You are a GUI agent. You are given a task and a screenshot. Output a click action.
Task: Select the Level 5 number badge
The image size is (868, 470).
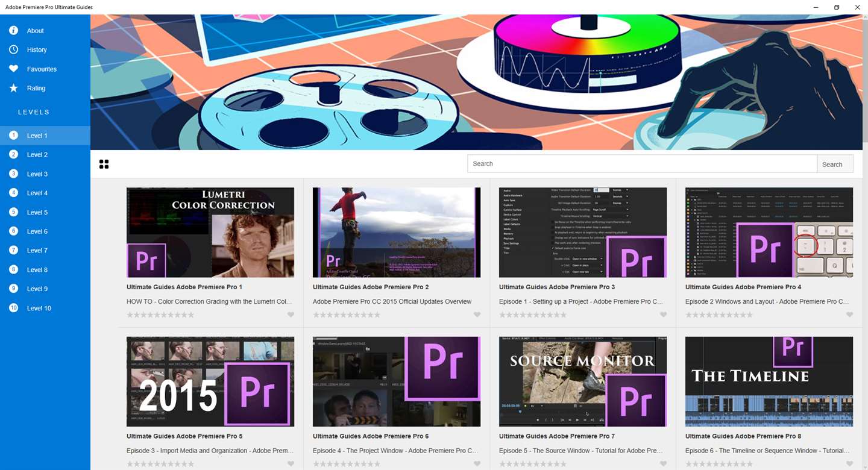click(x=14, y=212)
